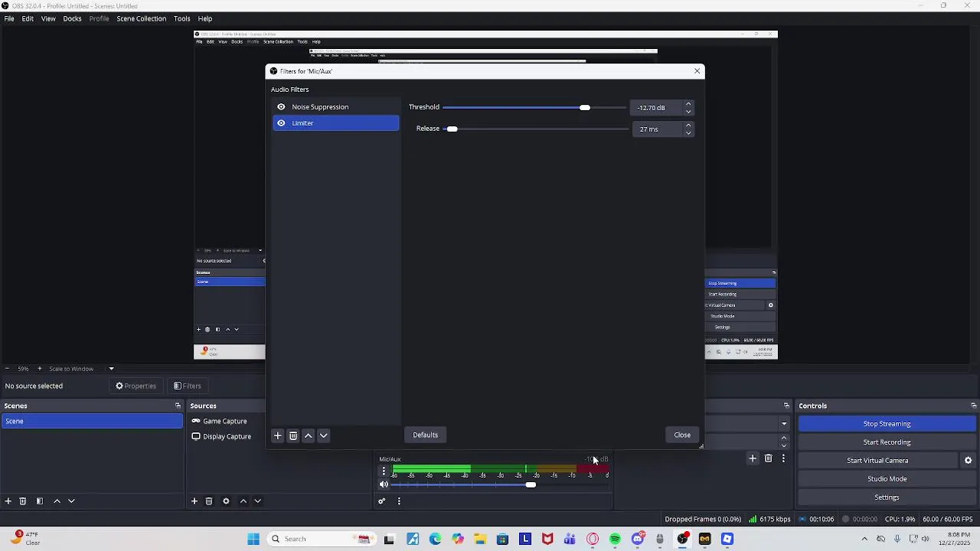Increase transition duration with up arrow
This screenshot has height=551, width=980.
(784, 439)
